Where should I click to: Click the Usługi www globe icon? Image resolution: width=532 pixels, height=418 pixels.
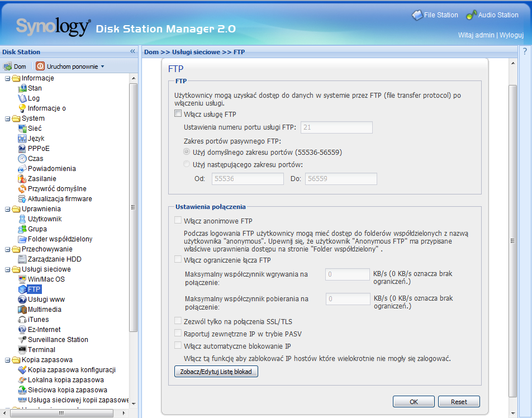(22, 300)
